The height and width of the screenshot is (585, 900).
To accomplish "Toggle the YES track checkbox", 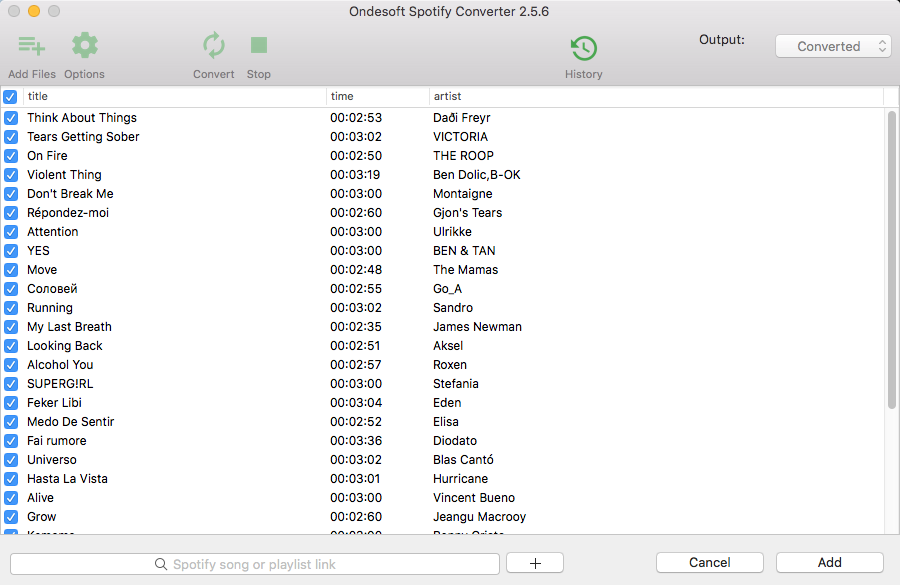I will click(11, 251).
